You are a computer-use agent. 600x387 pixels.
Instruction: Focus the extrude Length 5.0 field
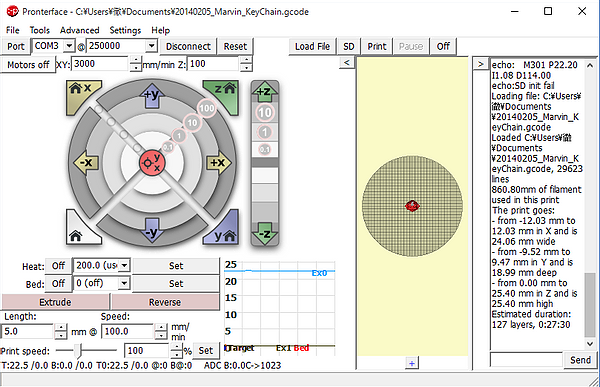click(x=28, y=331)
